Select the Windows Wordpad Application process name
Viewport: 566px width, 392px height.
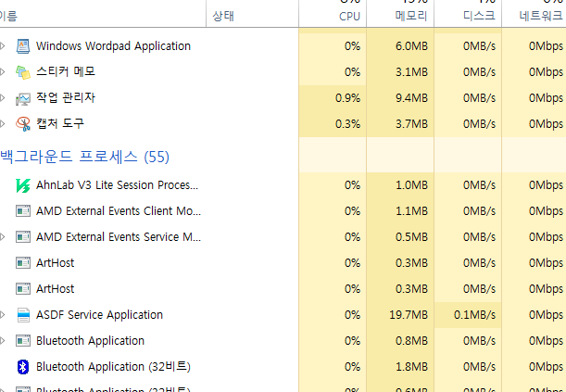coord(113,46)
